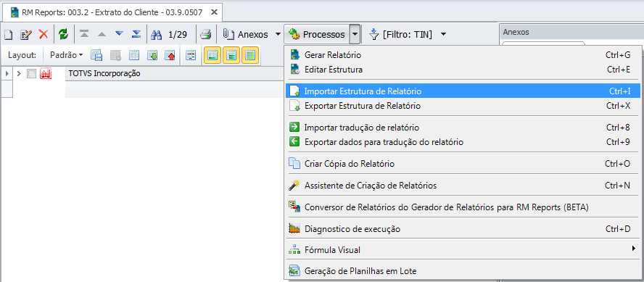This screenshot has height=282, width=644.
Task: Select Exportar dados para tradução do relatório
Action: point(463,142)
